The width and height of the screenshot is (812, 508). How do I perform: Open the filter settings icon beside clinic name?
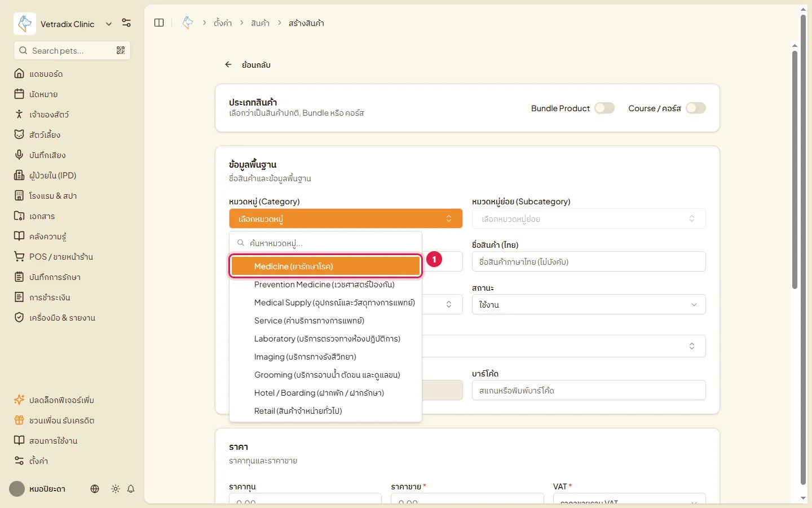point(126,23)
